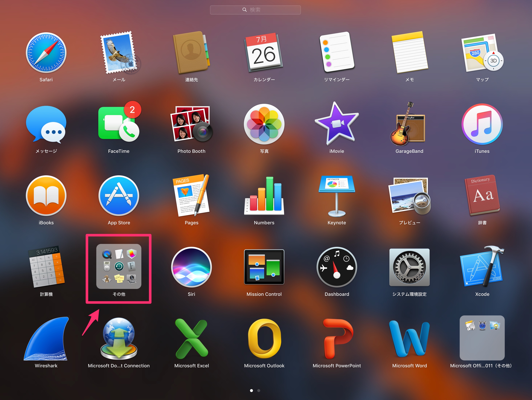Screen dimensions: 532x400
Task: Select the first Launchpad page dot
Action: point(251,390)
